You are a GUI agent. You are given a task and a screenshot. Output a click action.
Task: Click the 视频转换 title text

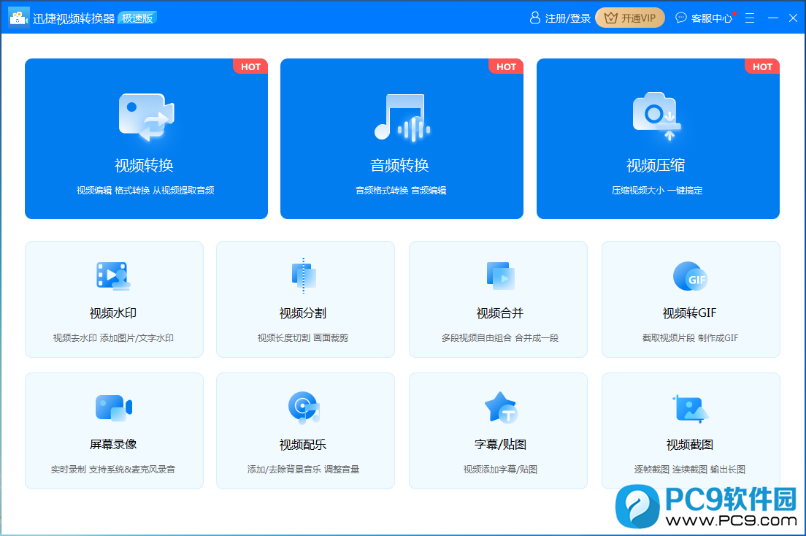pos(144,165)
